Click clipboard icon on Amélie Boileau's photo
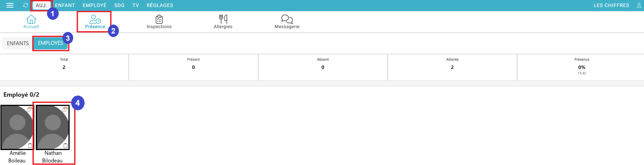The width and height of the screenshot is (644, 165). (x=30, y=145)
